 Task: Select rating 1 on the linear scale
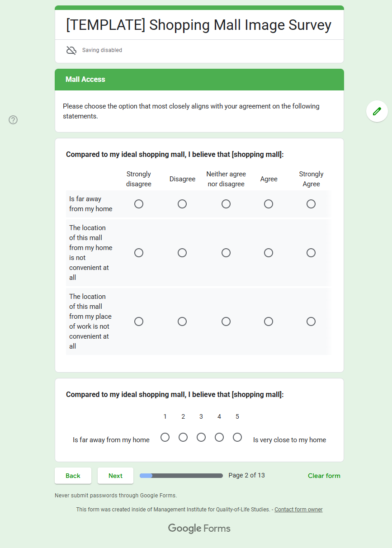[165, 437]
